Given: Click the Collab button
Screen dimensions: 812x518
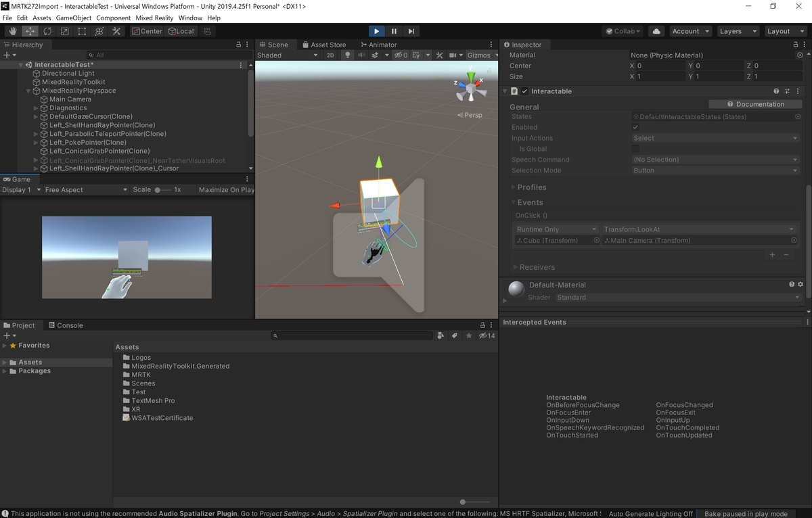Looking at the screenshot, I should click(623, 31).
